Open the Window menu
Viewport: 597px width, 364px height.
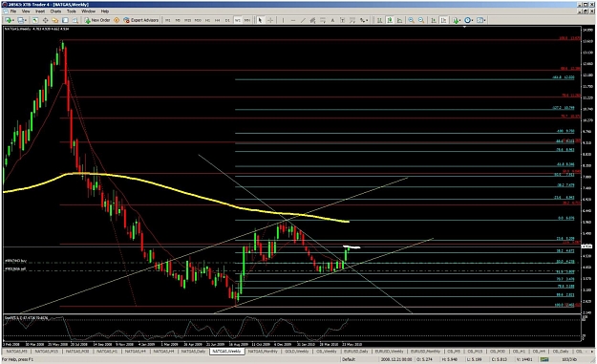(x=88, y=11)
